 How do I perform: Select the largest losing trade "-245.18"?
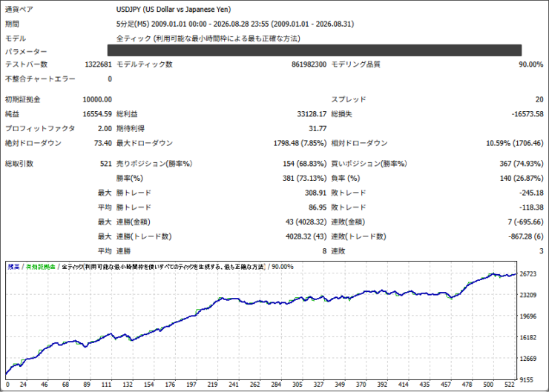[x=531, y=193]
